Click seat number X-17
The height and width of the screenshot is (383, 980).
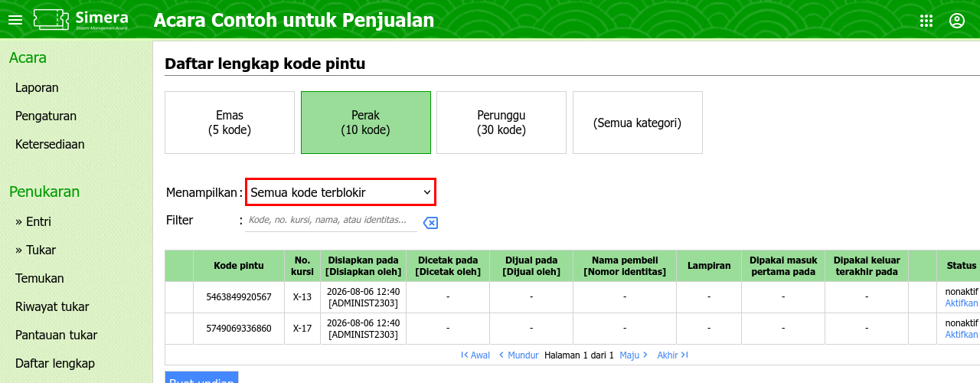[302, 329]
